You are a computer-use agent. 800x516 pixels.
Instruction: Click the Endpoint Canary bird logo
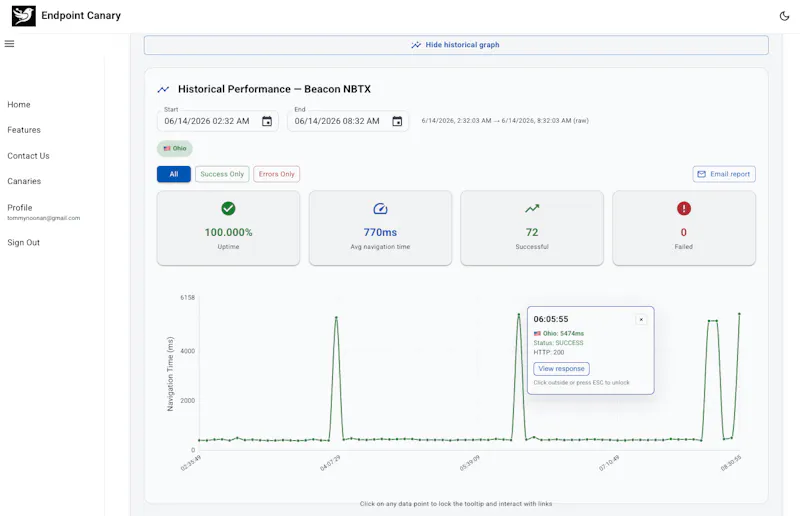coord(23,16)
